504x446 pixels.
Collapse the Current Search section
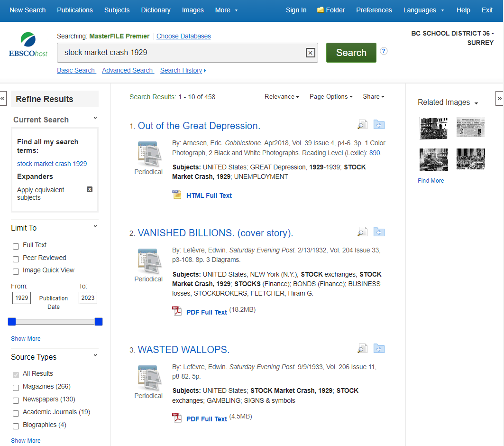coord(95,118)
